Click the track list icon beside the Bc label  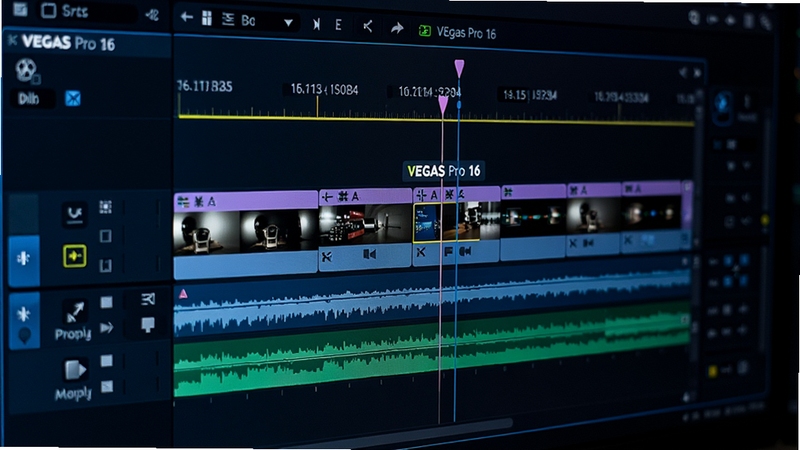pos(228,19)
